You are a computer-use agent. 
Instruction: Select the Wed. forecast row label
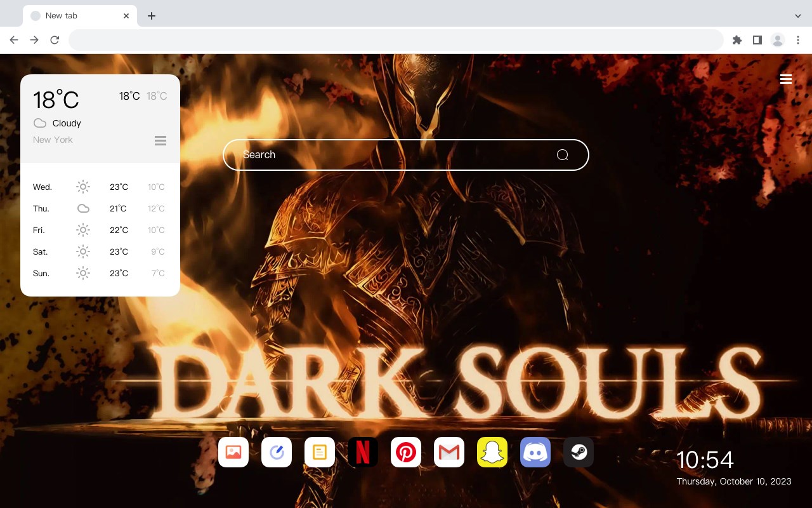click(x=43, y=187)
